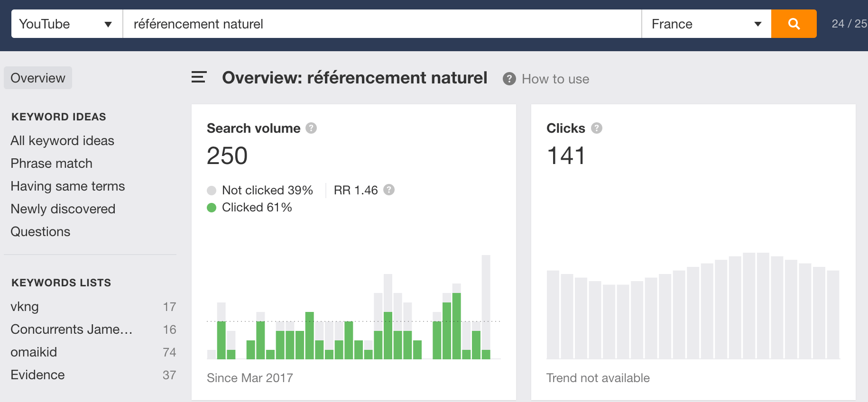
Task: Click the keyword search input field
Action: tap(382, 24)
